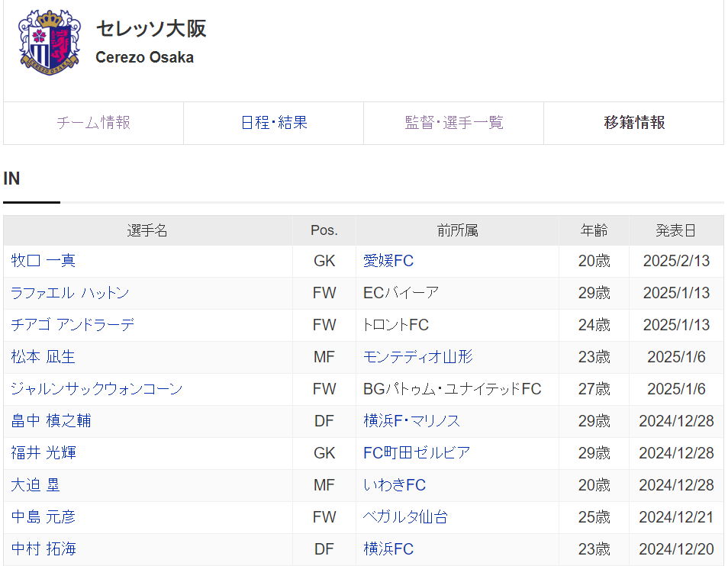This screenshot has width=728, height=566.
Task: Open player 大迫 塁 link
Action: pos(35,485)
